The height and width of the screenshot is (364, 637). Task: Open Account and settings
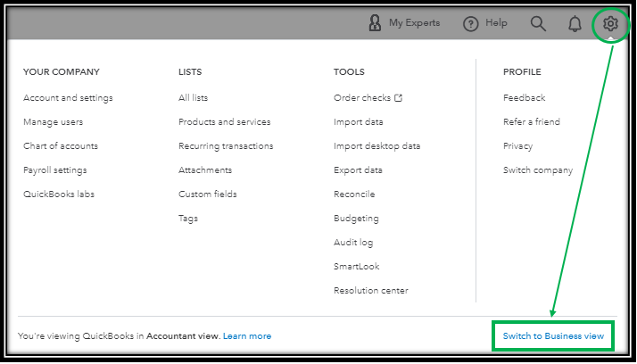68,98
